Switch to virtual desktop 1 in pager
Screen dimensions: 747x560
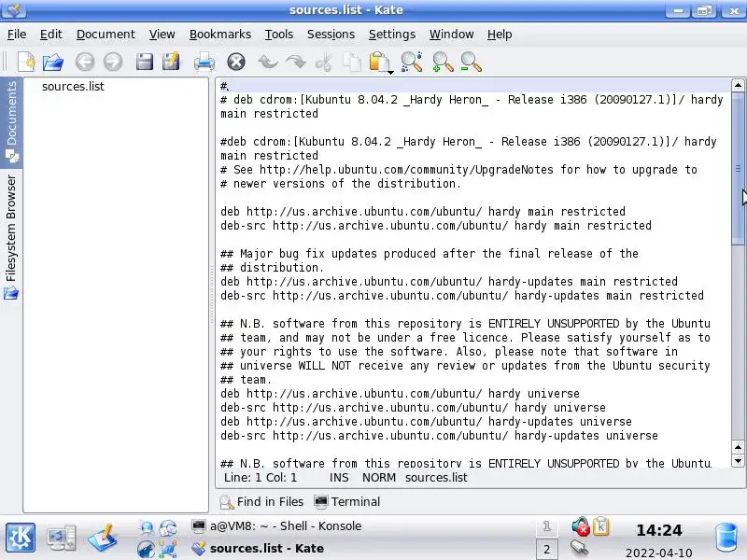tap(546, 526)
